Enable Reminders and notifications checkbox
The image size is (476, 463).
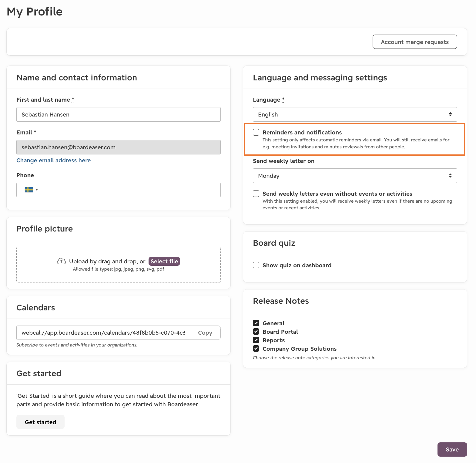click(x=256, y=132)
